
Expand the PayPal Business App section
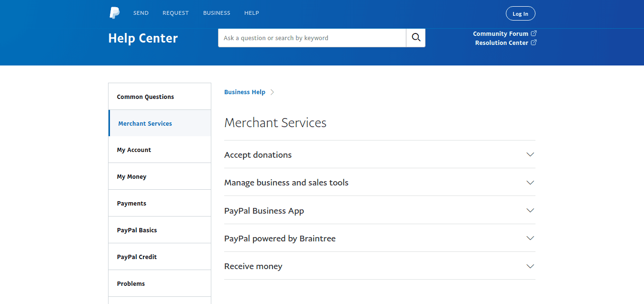tap(530, 211)
